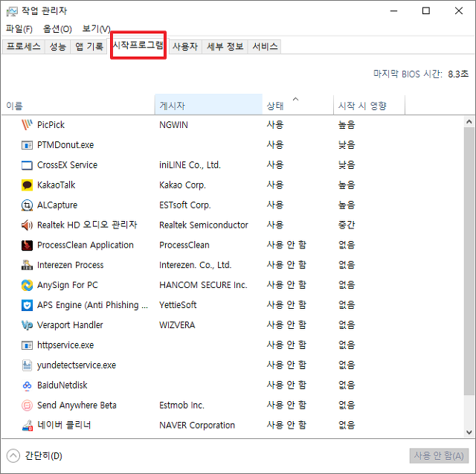Screen dimensions: 476x474
Task: Click the ESTsoft Corp. publisher cell
Action: [x=185, y=205]
